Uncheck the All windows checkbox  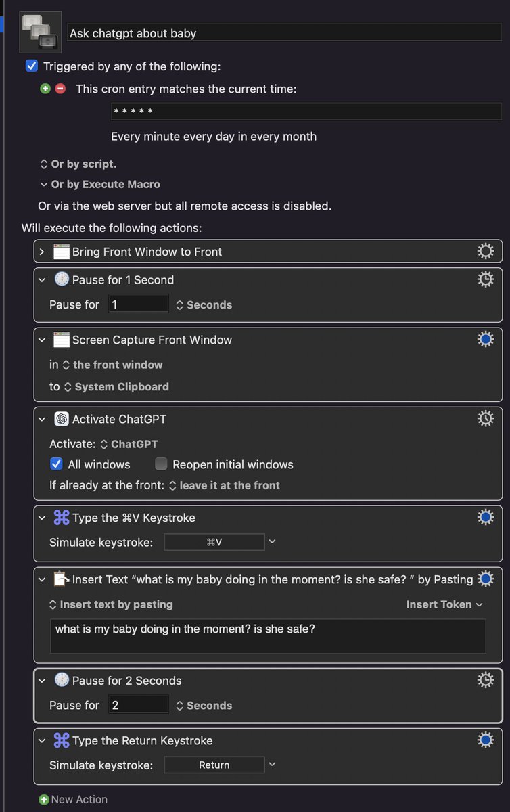(x=56, y=464)
